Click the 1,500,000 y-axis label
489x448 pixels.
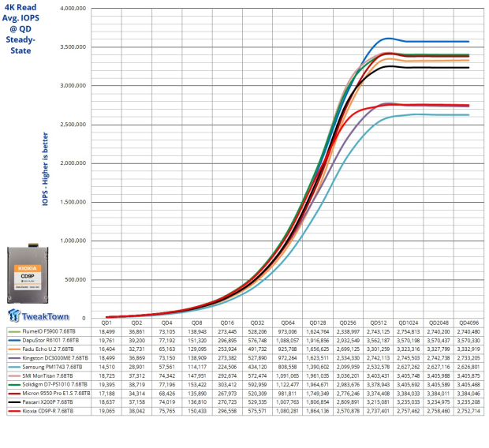(73, 202)
